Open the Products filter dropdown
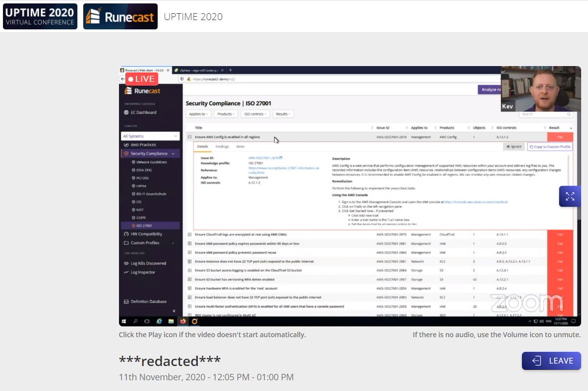This screenshot has height=391, width=588. (x=226, y=114)
